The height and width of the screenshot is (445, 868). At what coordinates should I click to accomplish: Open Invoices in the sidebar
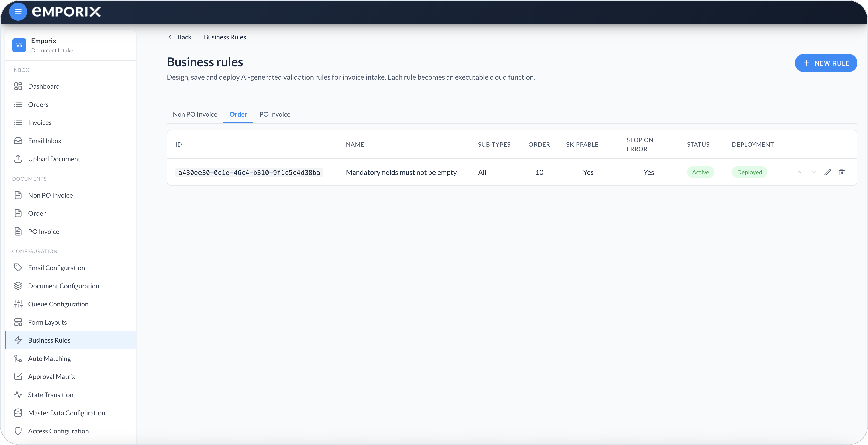click(71, 123)
